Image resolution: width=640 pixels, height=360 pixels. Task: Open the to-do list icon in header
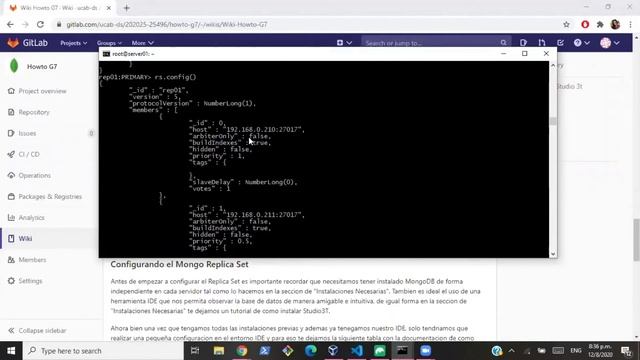(x=560, y=42)
